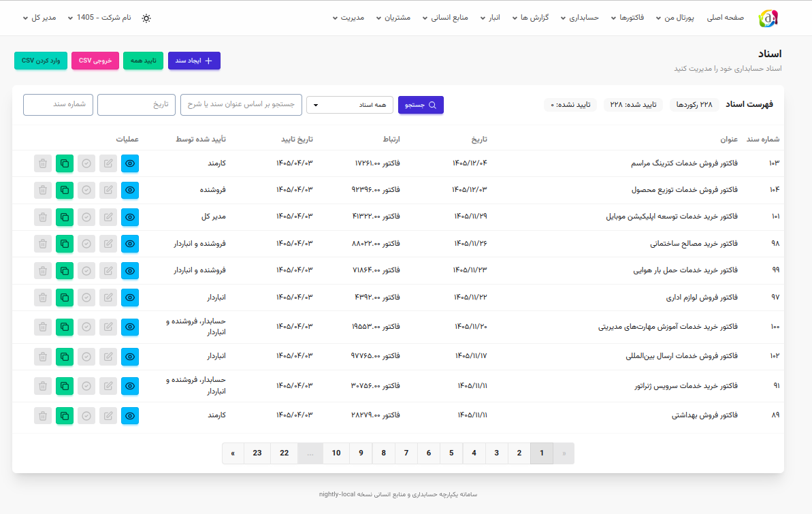Copy document 99
812x514 pixels.
[65, 270]
